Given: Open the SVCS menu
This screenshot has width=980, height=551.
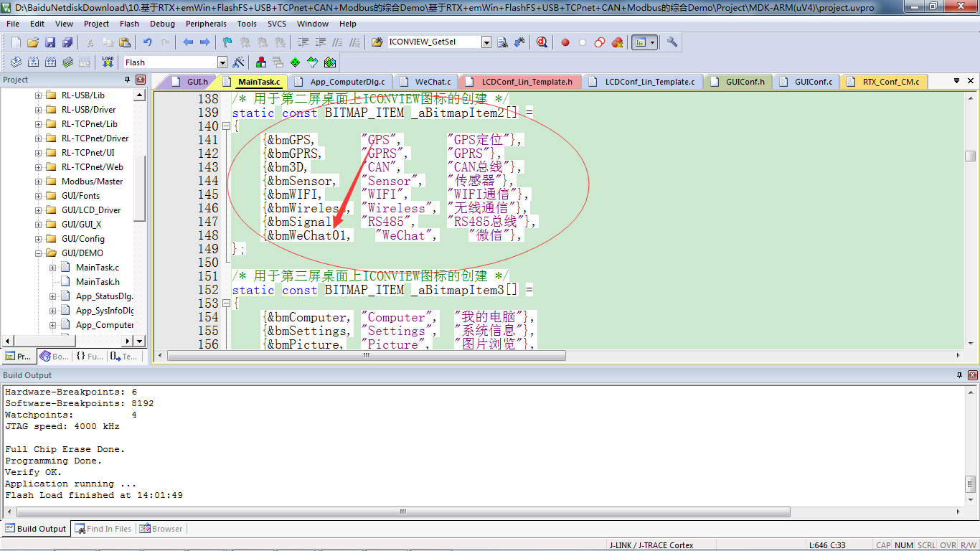Looking at the screenshot, I should [277, 24].
